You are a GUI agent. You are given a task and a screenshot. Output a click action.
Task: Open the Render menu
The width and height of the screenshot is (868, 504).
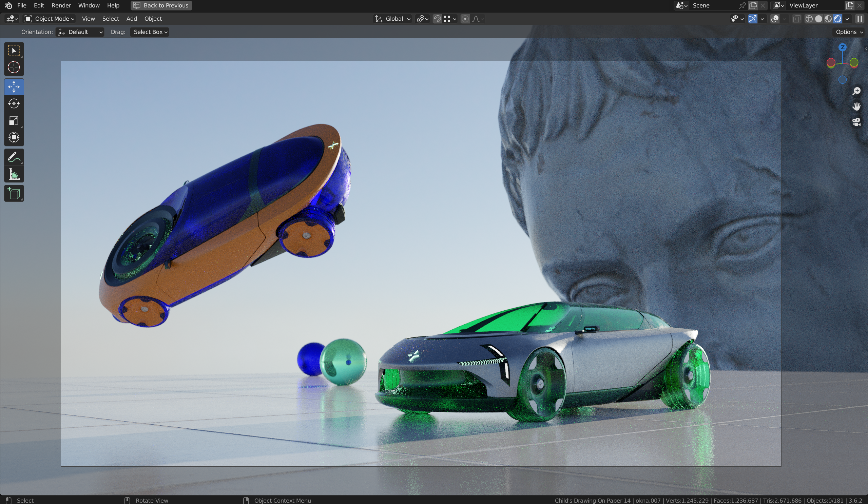click(61, 5)
